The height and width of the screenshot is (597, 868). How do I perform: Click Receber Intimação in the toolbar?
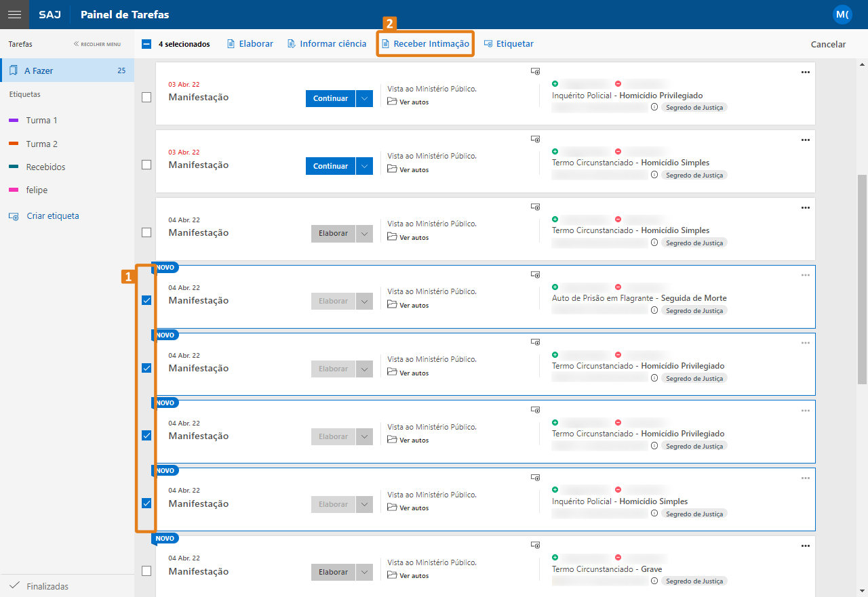coord(425,44)
